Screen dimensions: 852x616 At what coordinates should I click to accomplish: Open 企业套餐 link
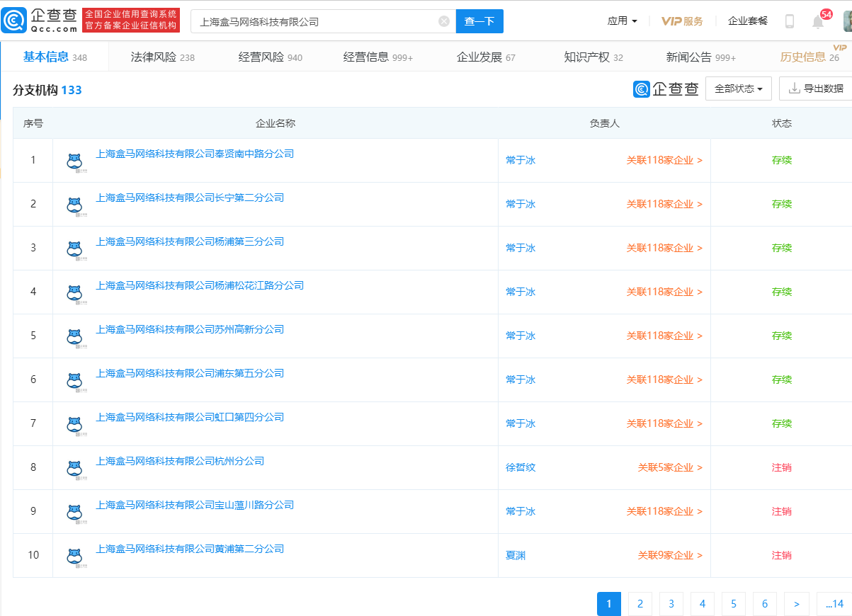(x=748, y=21)
